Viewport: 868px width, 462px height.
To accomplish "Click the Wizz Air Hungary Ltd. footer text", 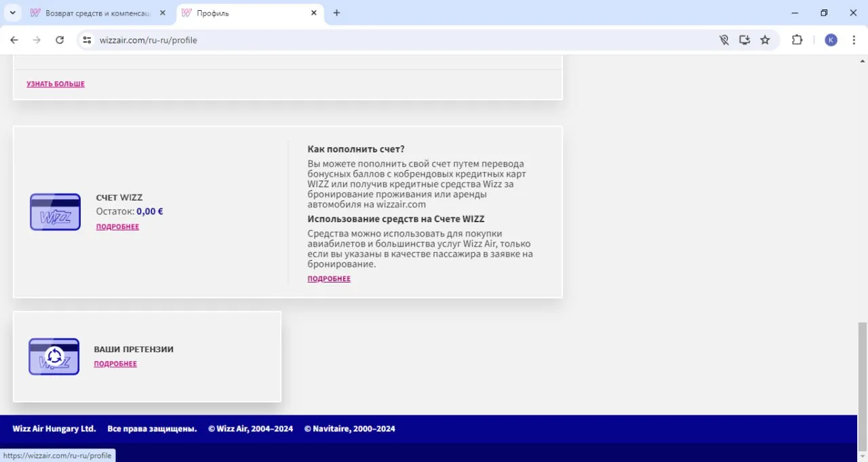I will coord(54,429).
